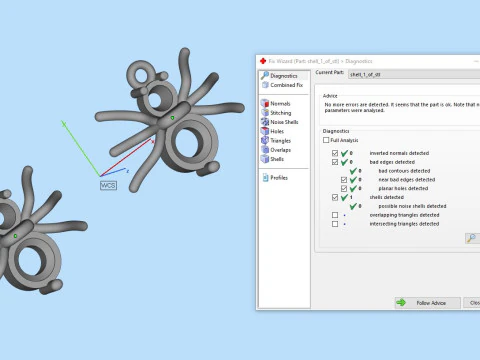Open the Diagnostics page in Fix Wizard
The height and width of the screenshot is (360, 480).
coord(284,76)
